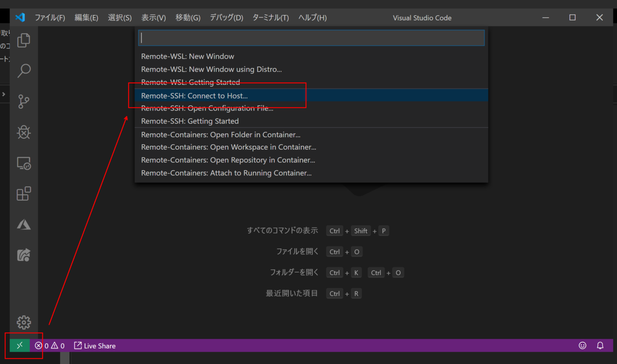Open the 移動(G) menu
The width and height of the screenshot is (617, 364).
(x=188, y=17)
